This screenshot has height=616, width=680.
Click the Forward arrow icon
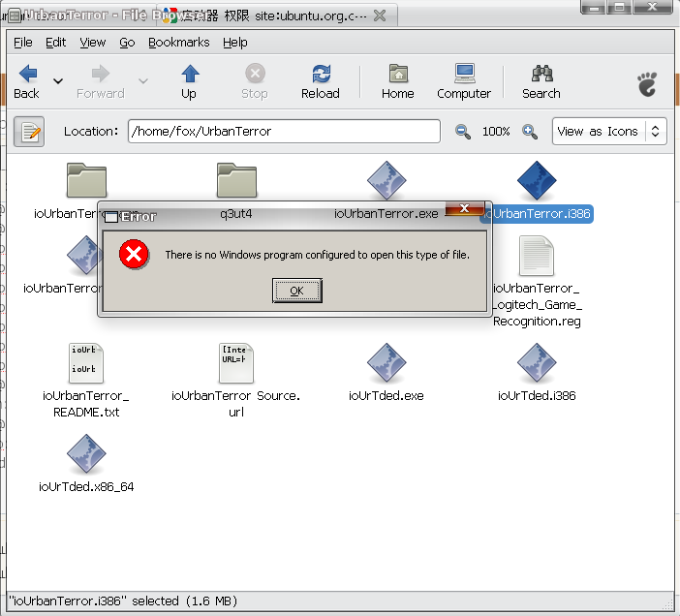point(101,74)
